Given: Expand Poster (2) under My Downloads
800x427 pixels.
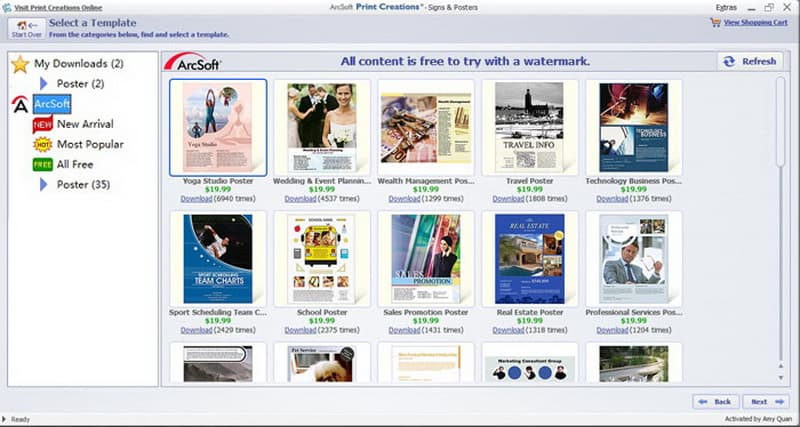Looking at the screenshot, I should pos(43,84).
